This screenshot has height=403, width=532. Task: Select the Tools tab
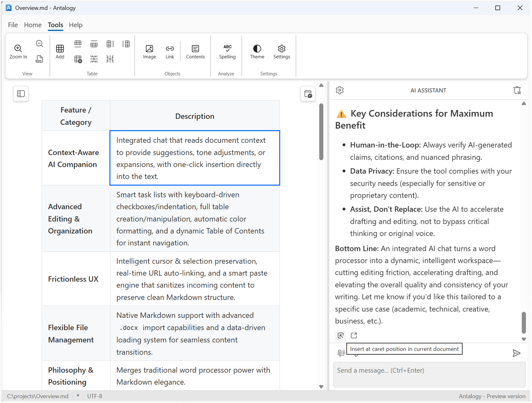[x=55, y=25]
